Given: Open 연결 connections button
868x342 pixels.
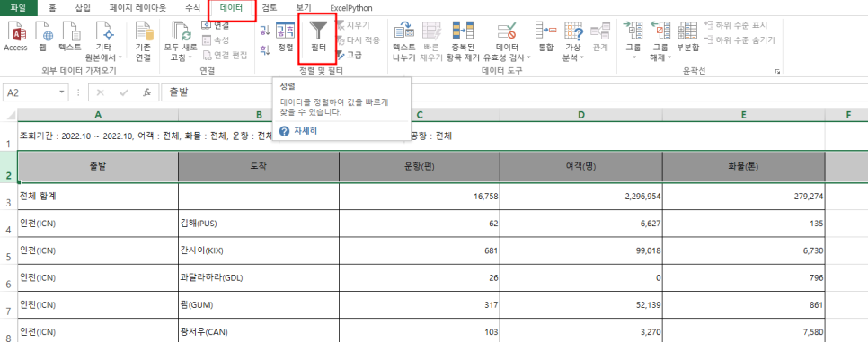Looking at the screenshot, I should pos(216,25).
